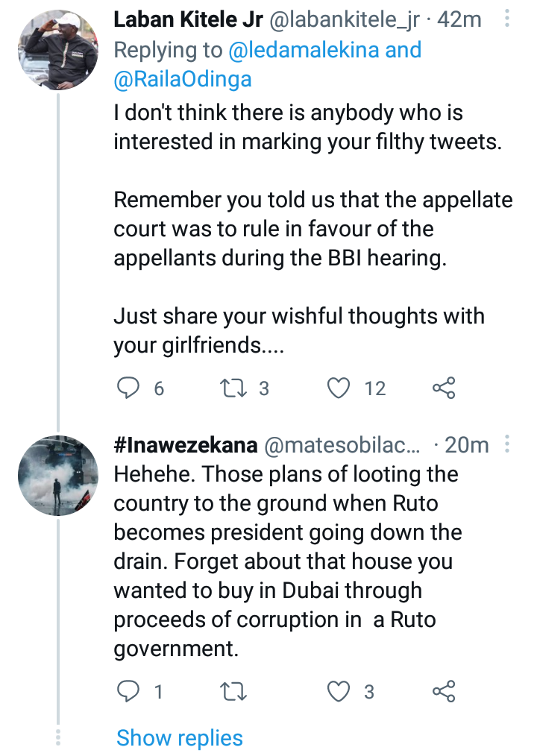The image size is (537, 756).
Task: Share the #Inawezekana tweet
Action: pyautogui.click(x=444, y=691)
